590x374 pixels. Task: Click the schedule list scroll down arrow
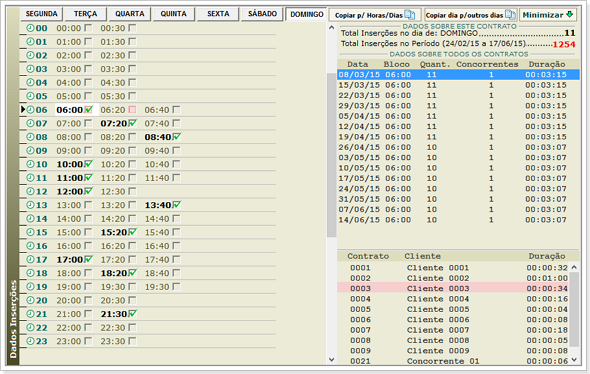tap(331, 359)
